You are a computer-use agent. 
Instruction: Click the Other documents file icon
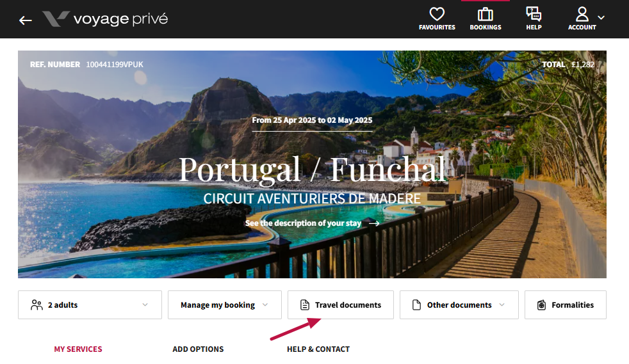pyautogui.click(x=416, y=305)
